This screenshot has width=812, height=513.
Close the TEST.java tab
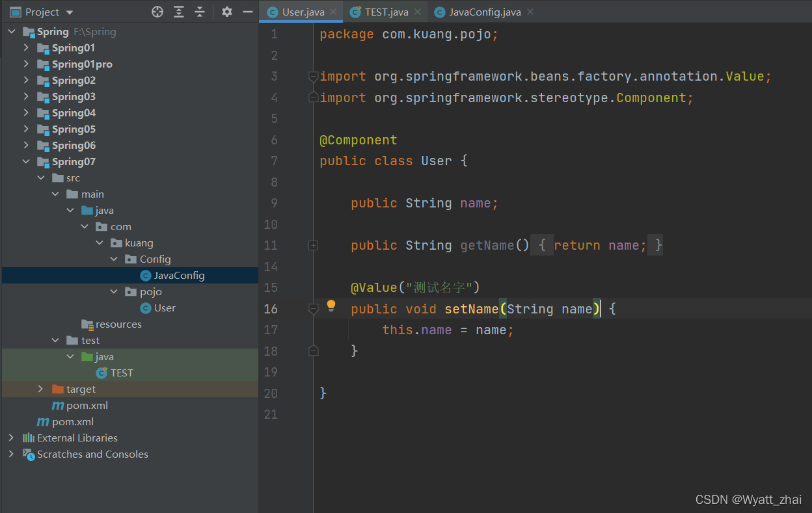tap(418, 12)
